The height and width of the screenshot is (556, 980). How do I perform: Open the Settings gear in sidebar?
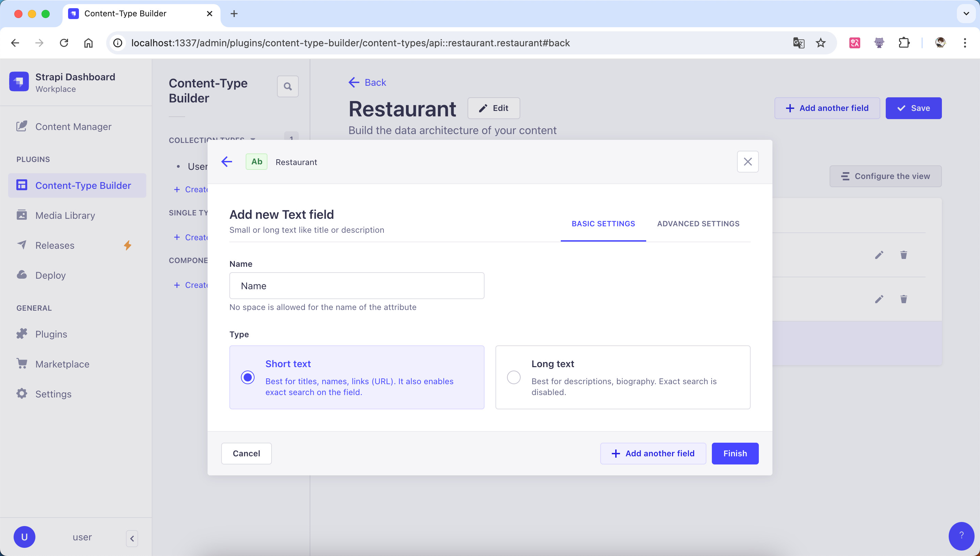click(x=22, y=393)
